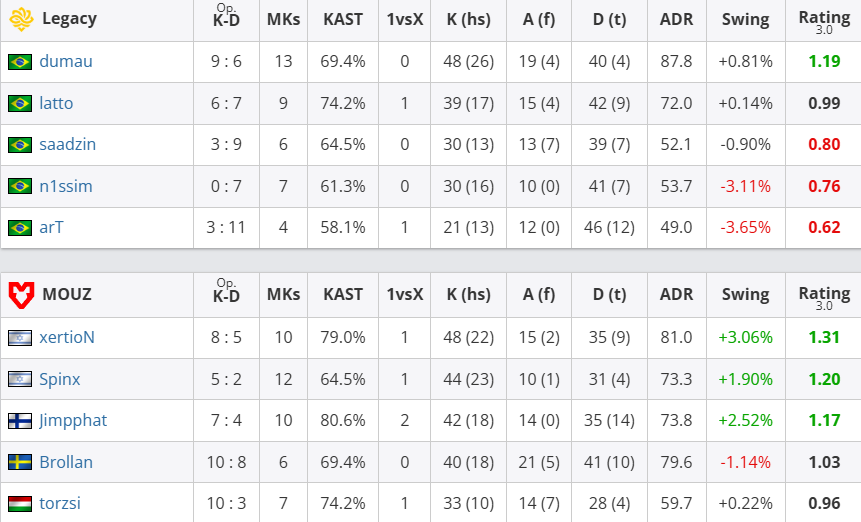Open n1ssim's profile link

click(66, 186)
